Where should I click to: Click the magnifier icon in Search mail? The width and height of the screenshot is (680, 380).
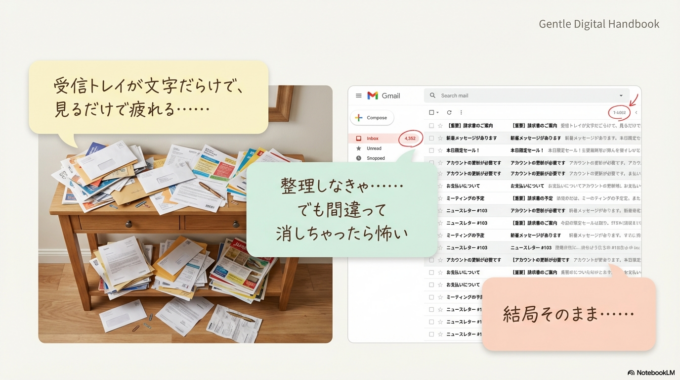432,95
